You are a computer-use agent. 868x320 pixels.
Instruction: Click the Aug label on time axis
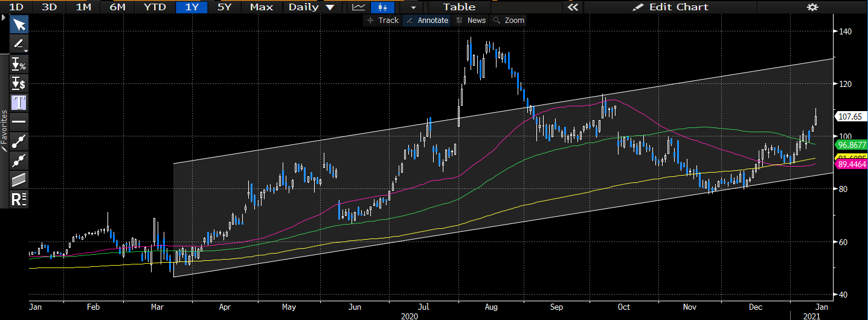tap(491, 307)
